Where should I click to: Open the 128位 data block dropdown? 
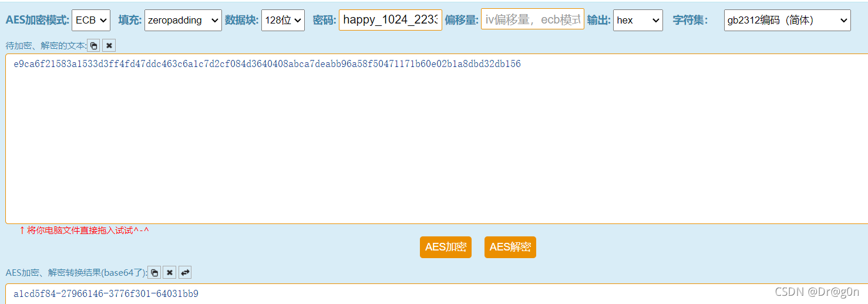283,20
